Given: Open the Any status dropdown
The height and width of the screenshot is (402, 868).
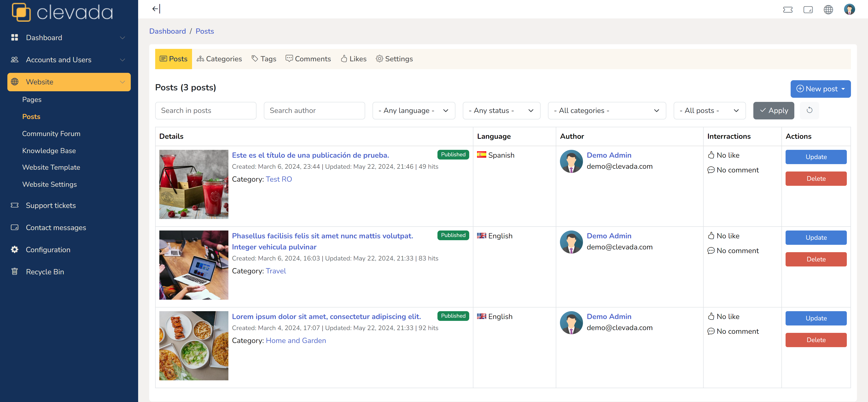Looking at the screenshot, I should (x=501, y=111).
